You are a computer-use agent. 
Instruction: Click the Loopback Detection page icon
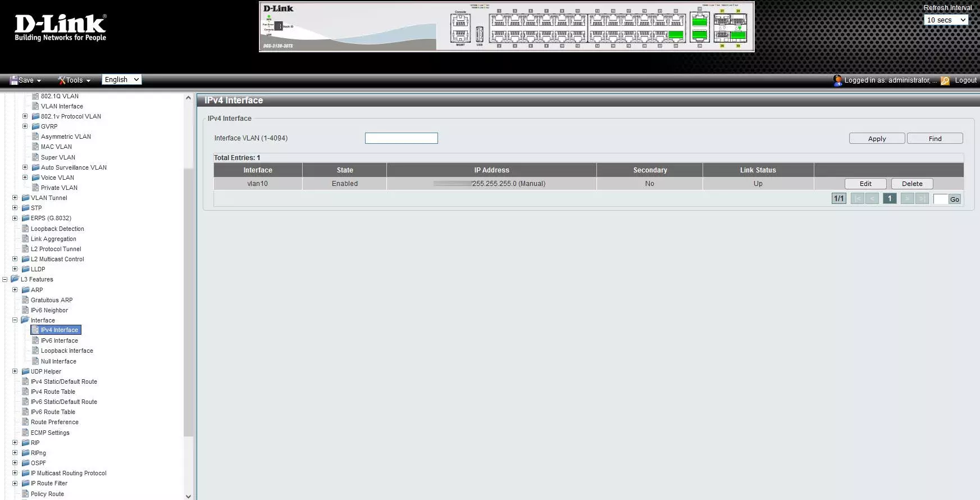click(25, 229)
